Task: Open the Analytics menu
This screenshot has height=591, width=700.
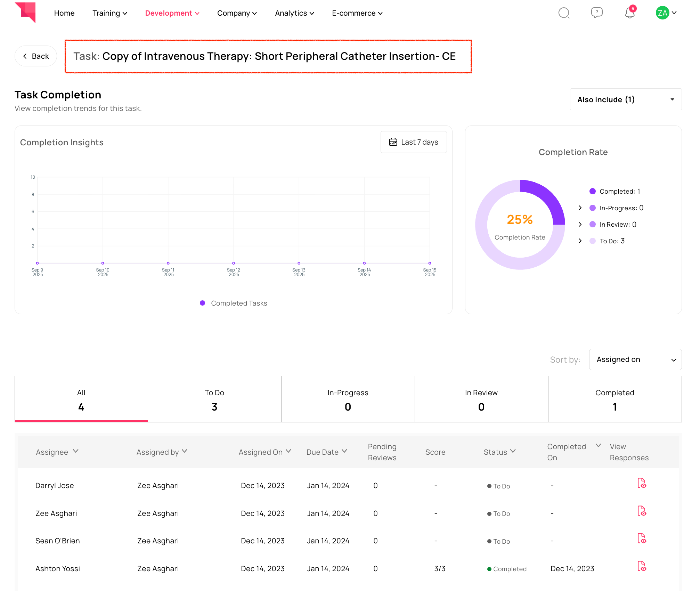Action: (294, 13)
